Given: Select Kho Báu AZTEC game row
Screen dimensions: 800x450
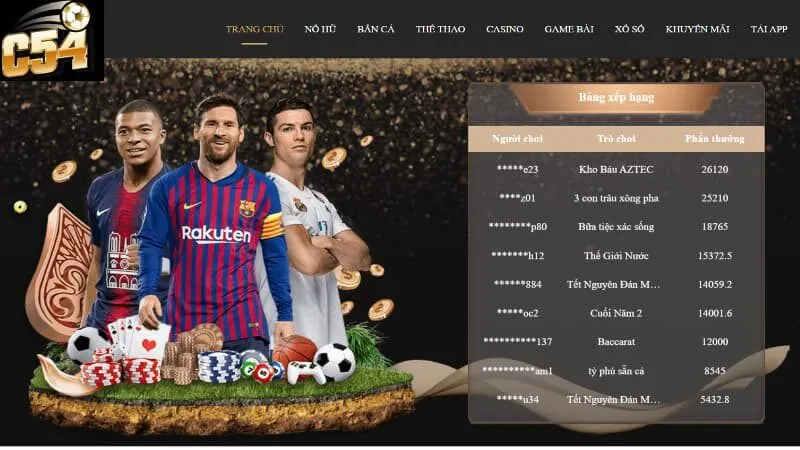Looking at the screenshot, I should coord(616,169).
